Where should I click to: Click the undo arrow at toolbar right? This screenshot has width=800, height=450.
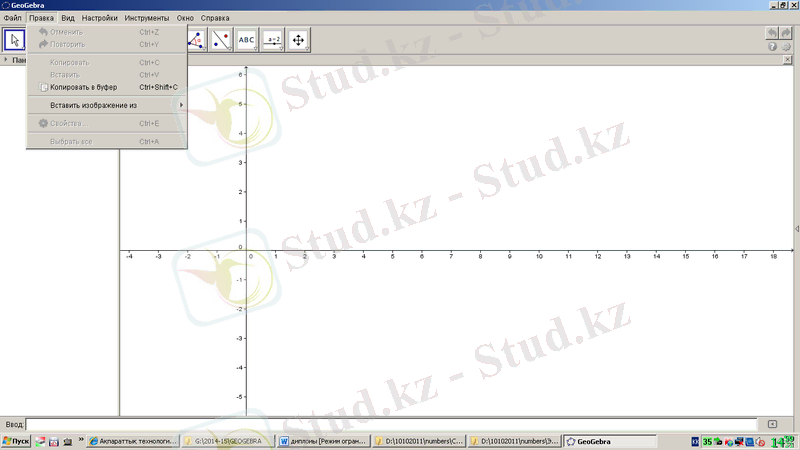[772, 33]
